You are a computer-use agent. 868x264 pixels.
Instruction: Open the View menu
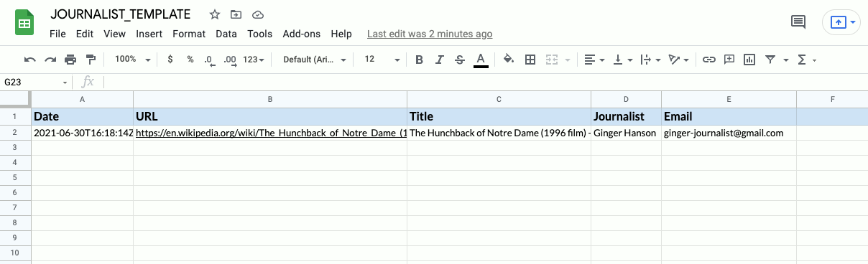pos(114,34)
